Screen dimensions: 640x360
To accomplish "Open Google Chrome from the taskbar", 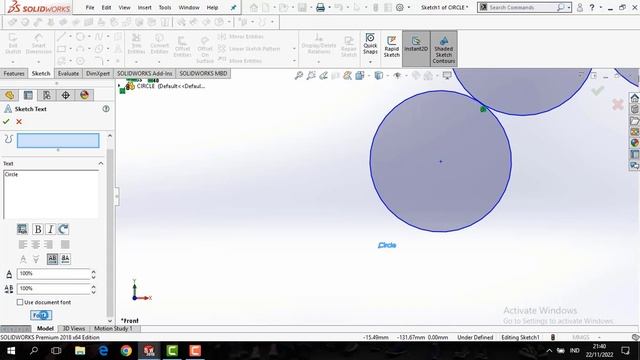I will click(126, 351).
